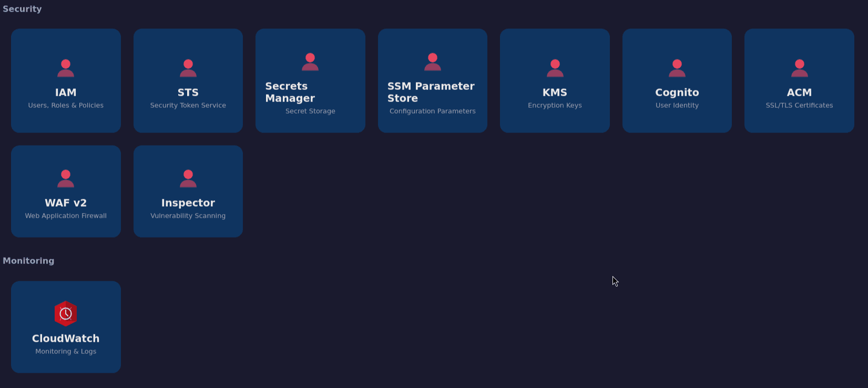Click 'Monitoring & Logs' subtitle

[66, 351]
